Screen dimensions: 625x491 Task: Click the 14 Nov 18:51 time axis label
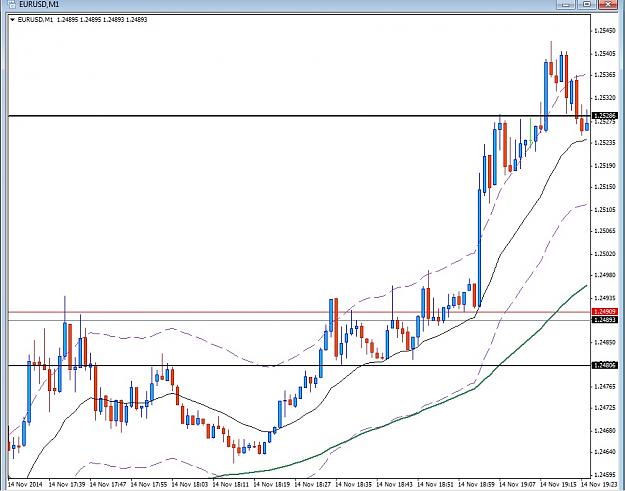[436, 484]
